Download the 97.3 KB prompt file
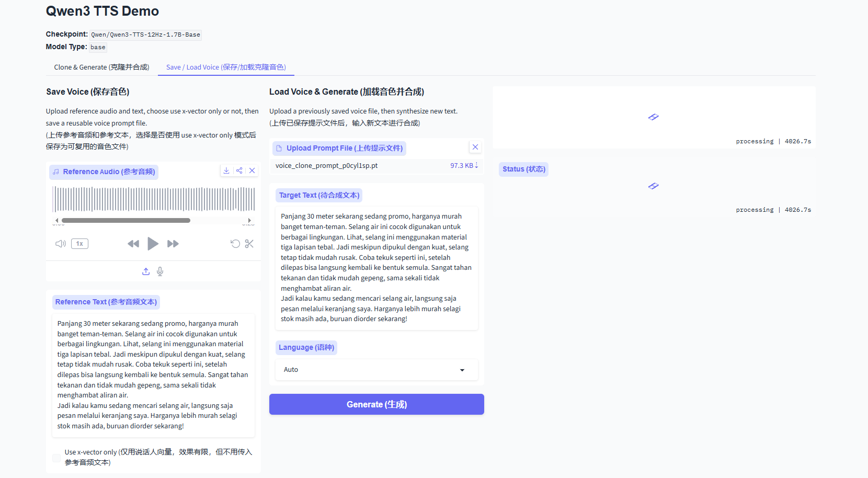868x478 pixels. [464, 166]
